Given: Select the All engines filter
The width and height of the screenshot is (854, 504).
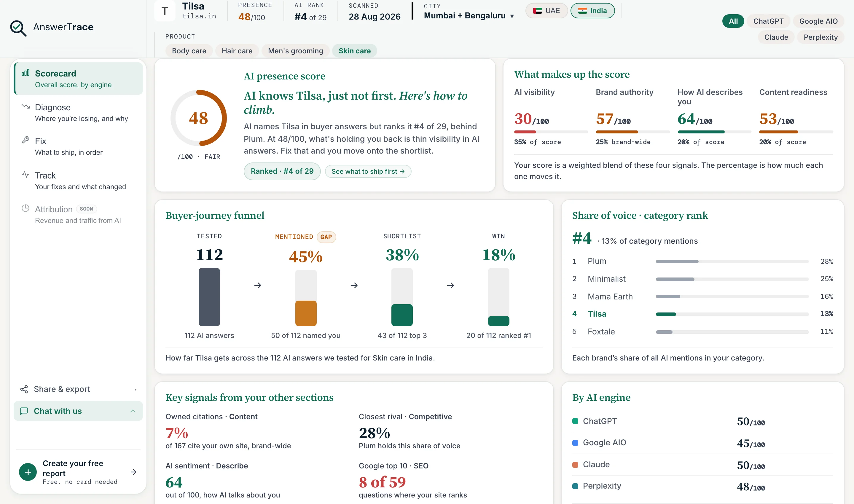Looking at the screenshot, I should pyautogui.click(x=733, y=21).
